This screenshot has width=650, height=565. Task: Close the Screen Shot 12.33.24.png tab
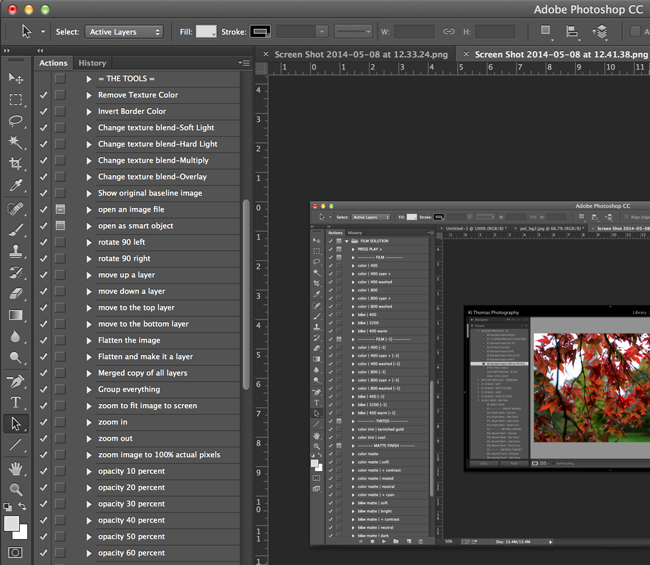(266, 54)
